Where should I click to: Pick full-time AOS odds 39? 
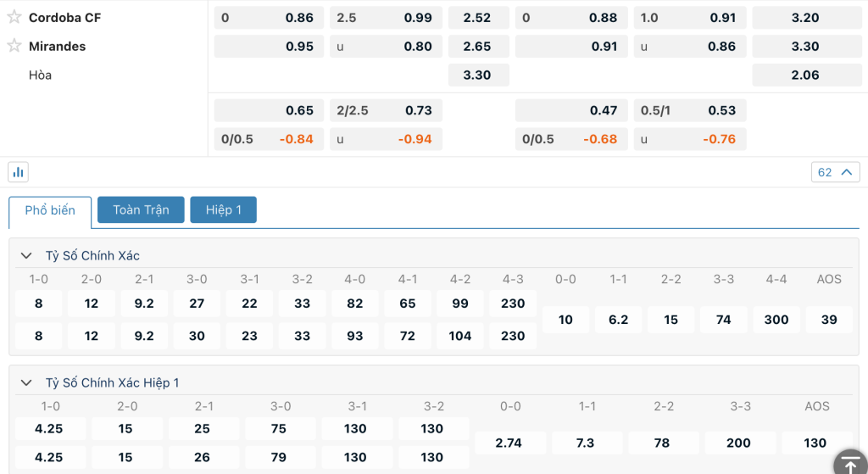coord(829,320)
